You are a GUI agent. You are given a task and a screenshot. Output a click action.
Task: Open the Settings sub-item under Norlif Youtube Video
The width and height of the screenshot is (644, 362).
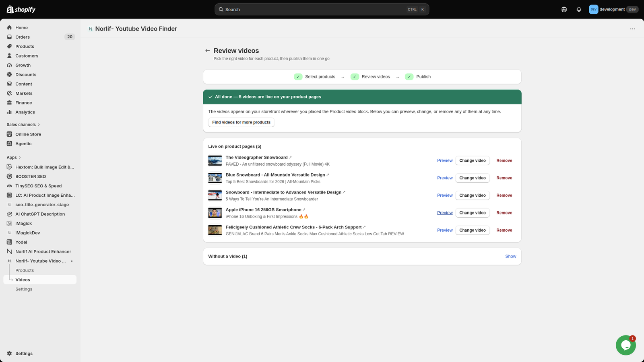(24, 289)
